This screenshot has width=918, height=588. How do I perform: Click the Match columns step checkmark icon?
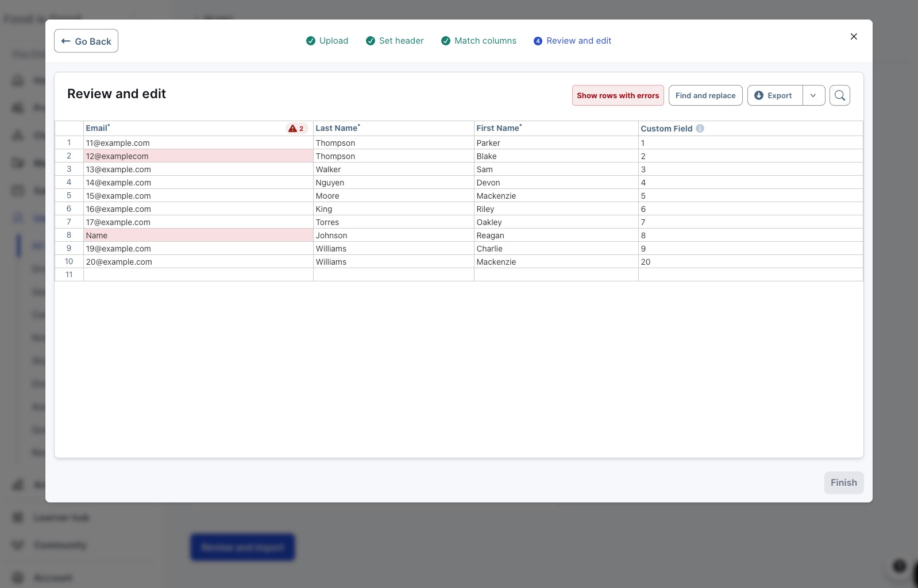[446, 41]
